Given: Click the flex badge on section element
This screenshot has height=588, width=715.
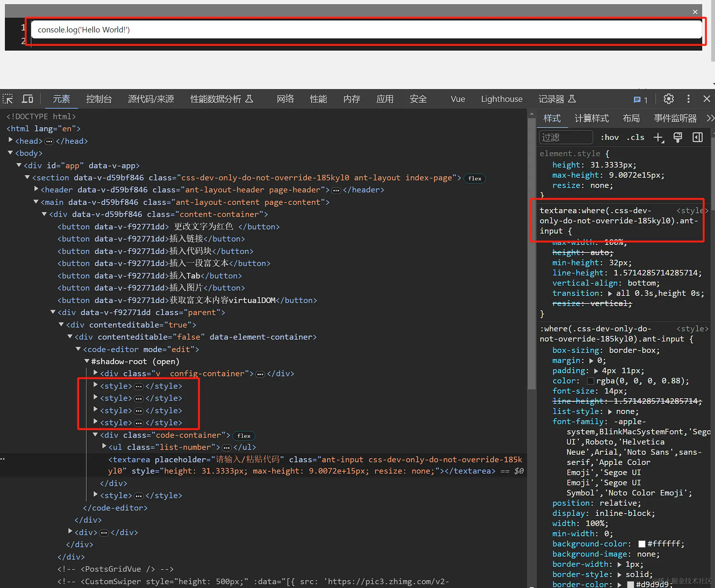Looking at the screenshot, I should pyautogui.click(x=475, y=178).
